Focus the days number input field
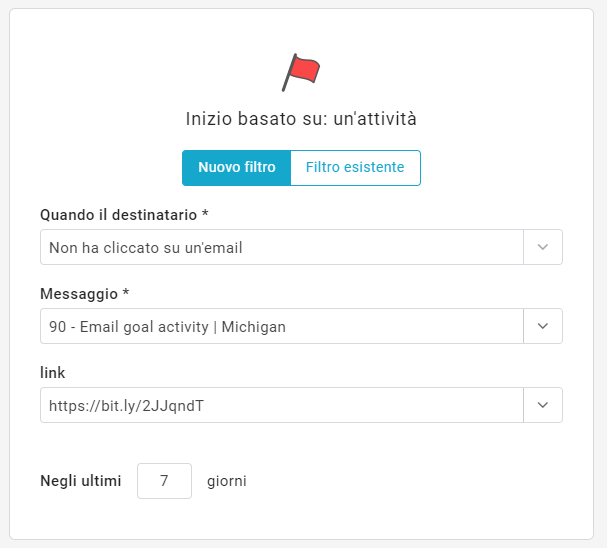This screenshot has height=548, width=607. (165, 481)
